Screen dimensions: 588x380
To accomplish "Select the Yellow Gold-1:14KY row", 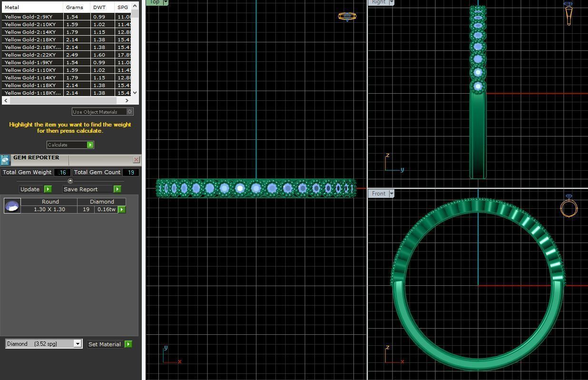I will click(67, 78).
